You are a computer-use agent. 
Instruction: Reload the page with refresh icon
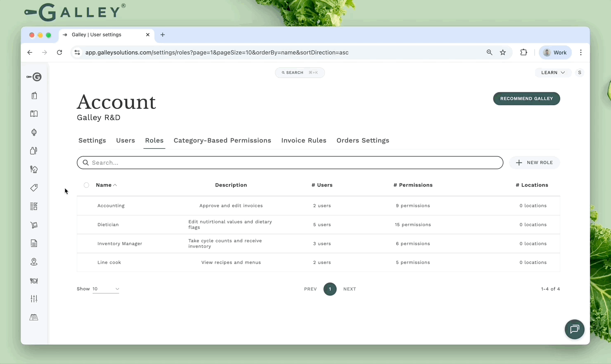[59, 52]
